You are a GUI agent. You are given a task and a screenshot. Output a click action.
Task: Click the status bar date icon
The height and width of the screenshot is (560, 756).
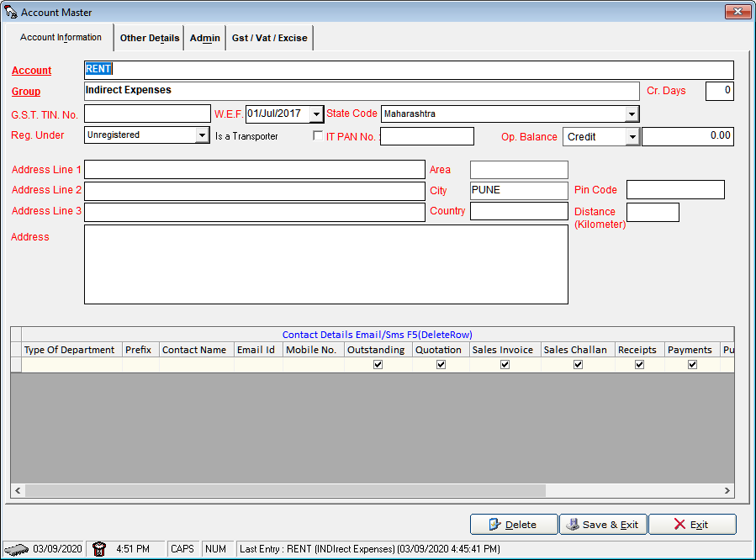click(16, 549)
